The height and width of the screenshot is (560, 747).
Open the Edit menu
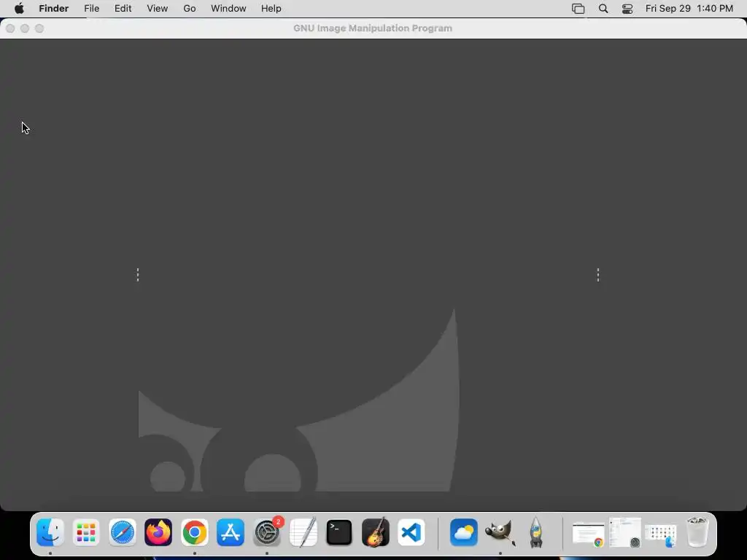click(x=123, y=9)
